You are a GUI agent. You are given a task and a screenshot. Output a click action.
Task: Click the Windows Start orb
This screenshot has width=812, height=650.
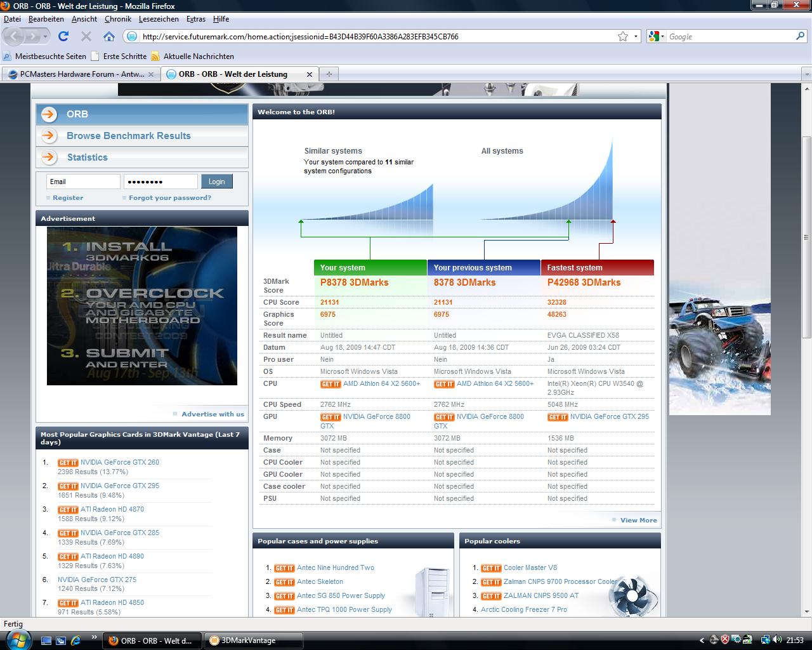click(x=18, y=640)
